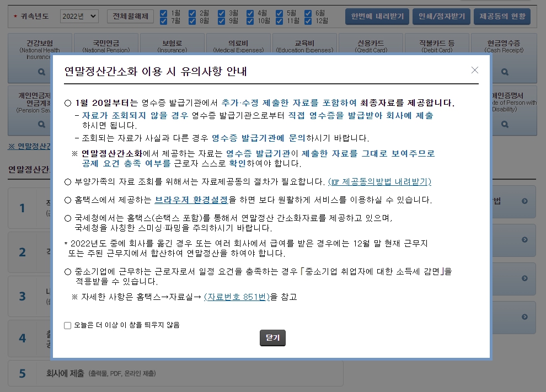
Task: Select the 보험료 (Insurance) tile
Action: point(173,44)
